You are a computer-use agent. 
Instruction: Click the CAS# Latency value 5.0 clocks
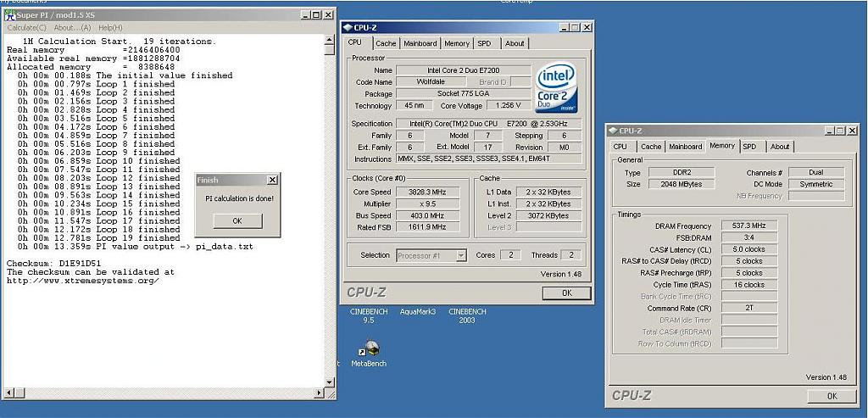tap(749, 249)
